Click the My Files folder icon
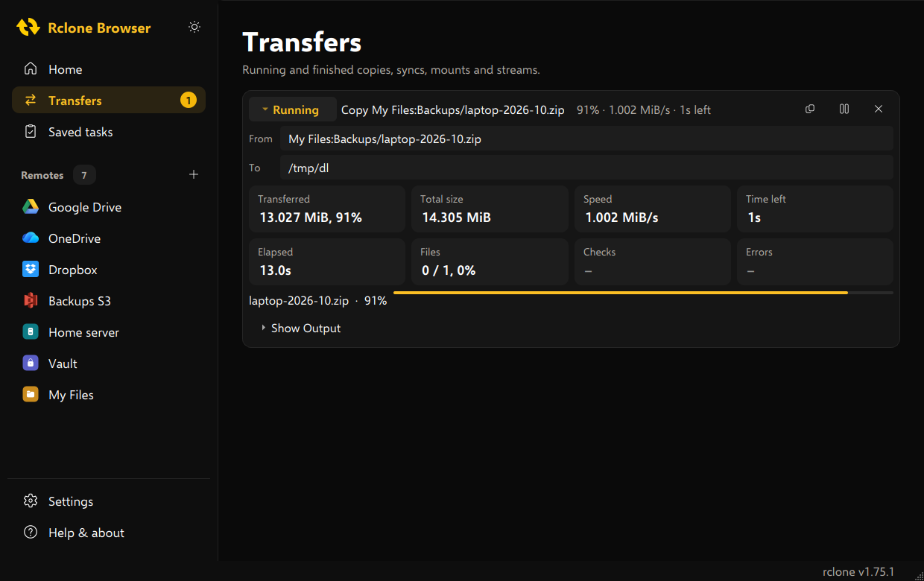The width and height of the screenshot is (924, 581). tap(31, 395)
